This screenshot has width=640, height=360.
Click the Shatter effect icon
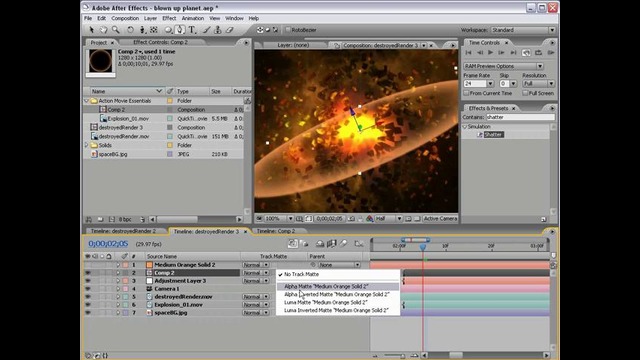(480, 135)
